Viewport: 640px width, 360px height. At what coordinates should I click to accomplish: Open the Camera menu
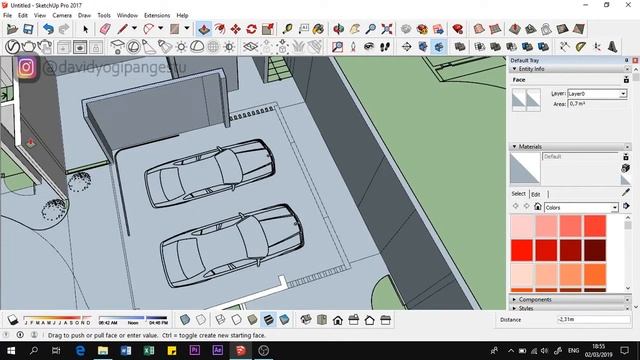pos(62,15)
